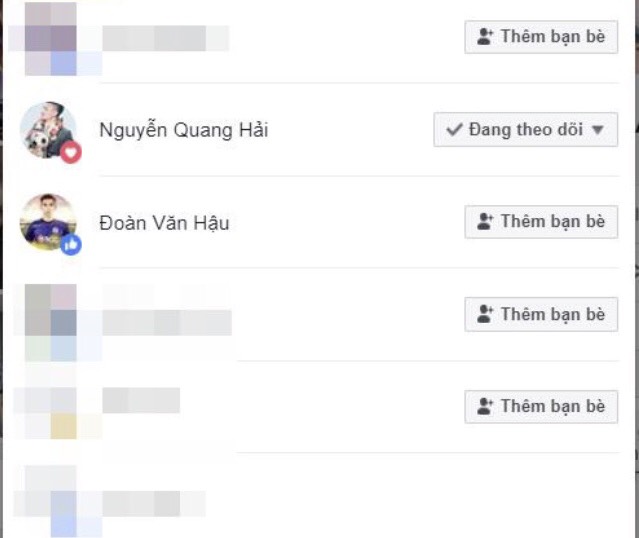The height and width of the screenshot is (538, 639).
Task: Click the blurred avatar in the last row
Action: pos(57,501)
